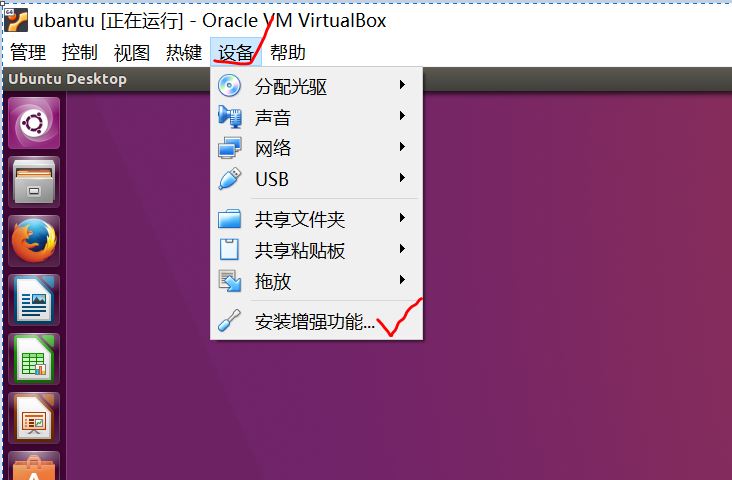Click the drag-and-drop icon beside 拖放
This screenshot has width=732, height=480.
point(230,281)
